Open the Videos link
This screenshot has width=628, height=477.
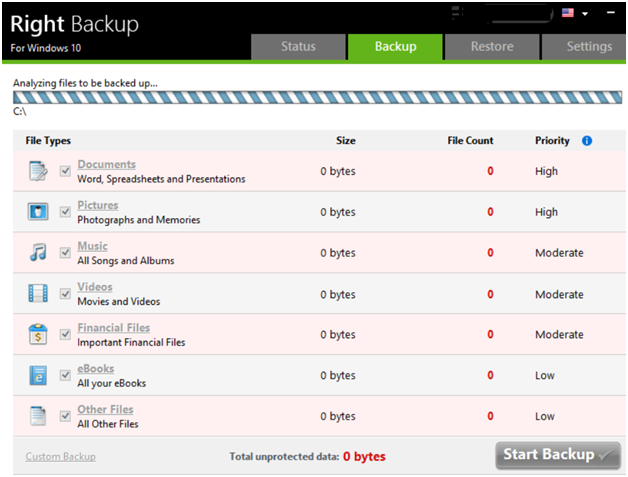pyautogui.click(x=95, y=287)
